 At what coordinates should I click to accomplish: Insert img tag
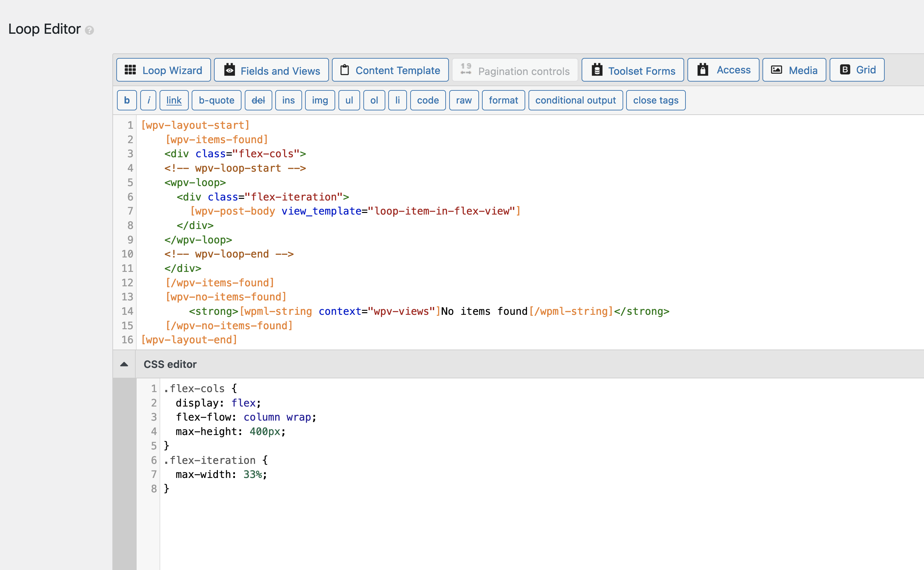pos(320,100)
